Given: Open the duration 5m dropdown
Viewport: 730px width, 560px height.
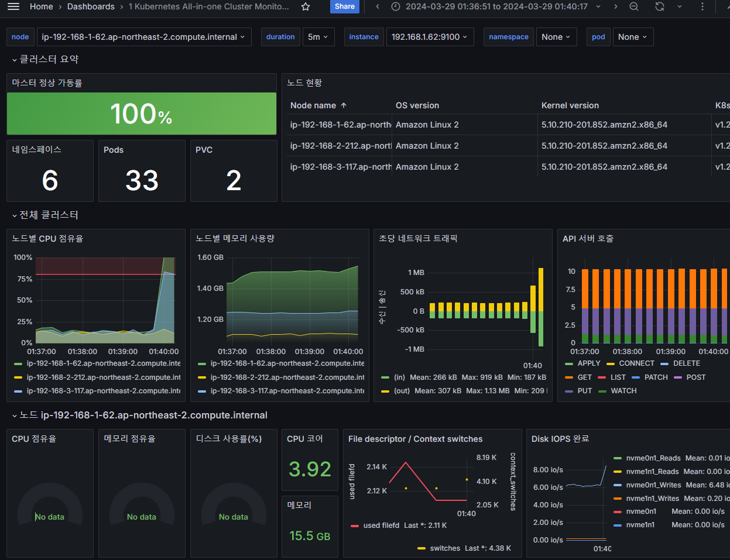Looking at the screenshot, I should coord(318,37).
